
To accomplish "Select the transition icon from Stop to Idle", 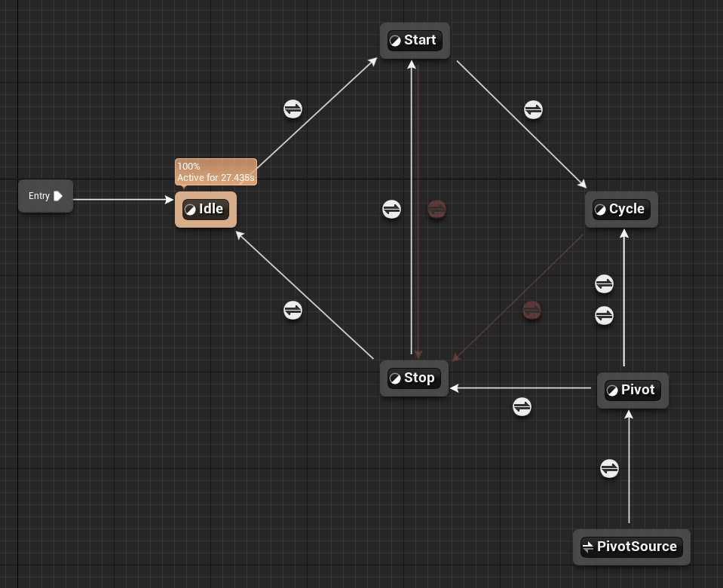I will (293, 310).
